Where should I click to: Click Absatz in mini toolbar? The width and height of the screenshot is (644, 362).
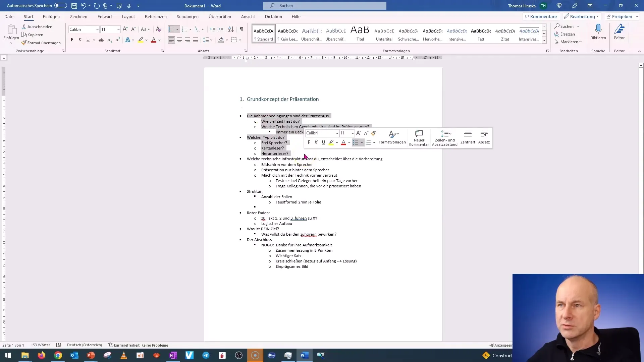[484, 137]
